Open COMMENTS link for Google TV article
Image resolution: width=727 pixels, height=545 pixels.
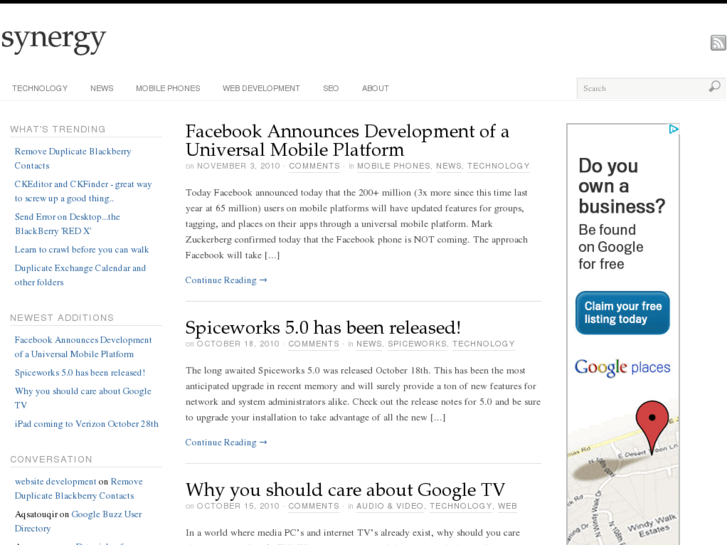click(x=314, y=506)
